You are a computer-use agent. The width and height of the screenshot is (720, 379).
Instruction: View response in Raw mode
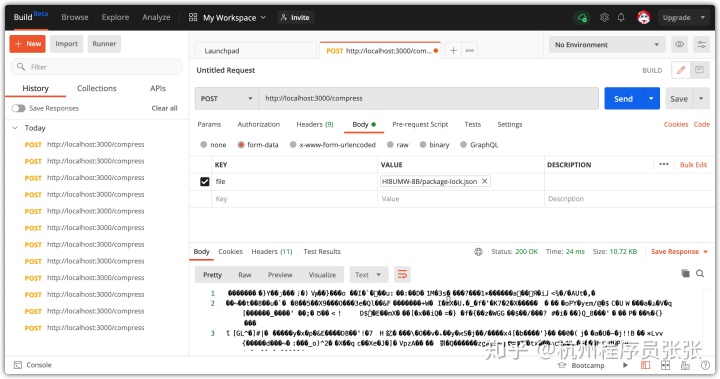tap(245, 275)
